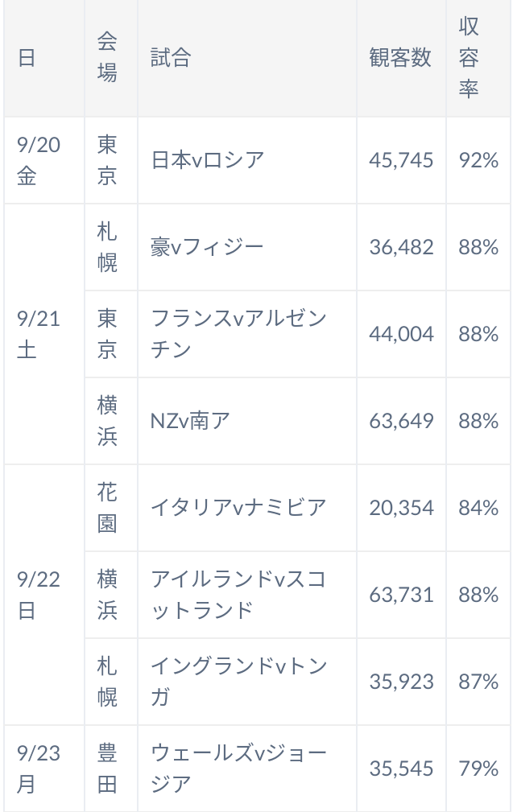The height and width of the screenshot is (812, 513).
Task: Click the 9/22 日 date cell
Action: [44, 595]
